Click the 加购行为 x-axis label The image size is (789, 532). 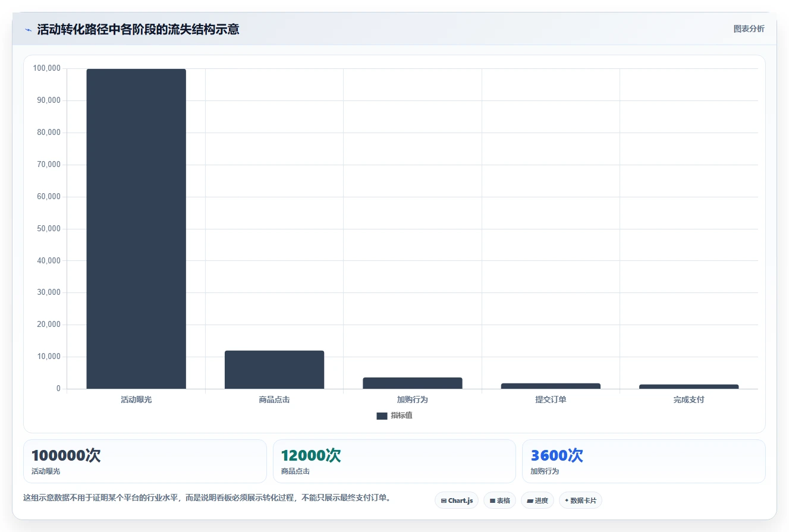(x=413, y=400)
